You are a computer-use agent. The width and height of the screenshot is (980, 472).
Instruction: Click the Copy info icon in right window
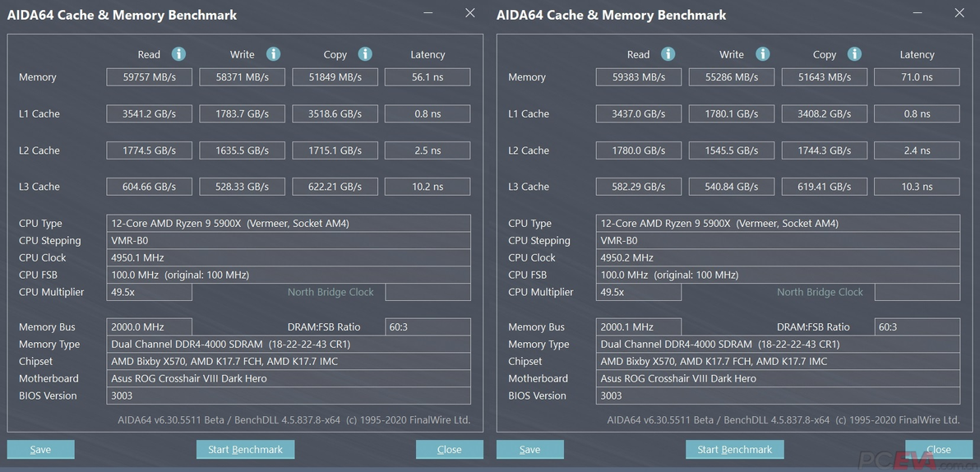point(854,54)
